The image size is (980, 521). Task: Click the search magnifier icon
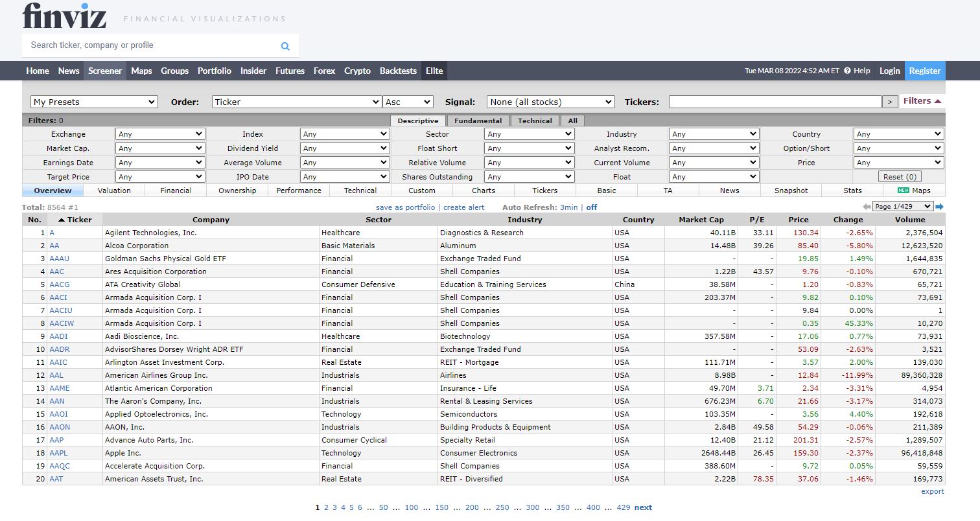click(285, 46)
